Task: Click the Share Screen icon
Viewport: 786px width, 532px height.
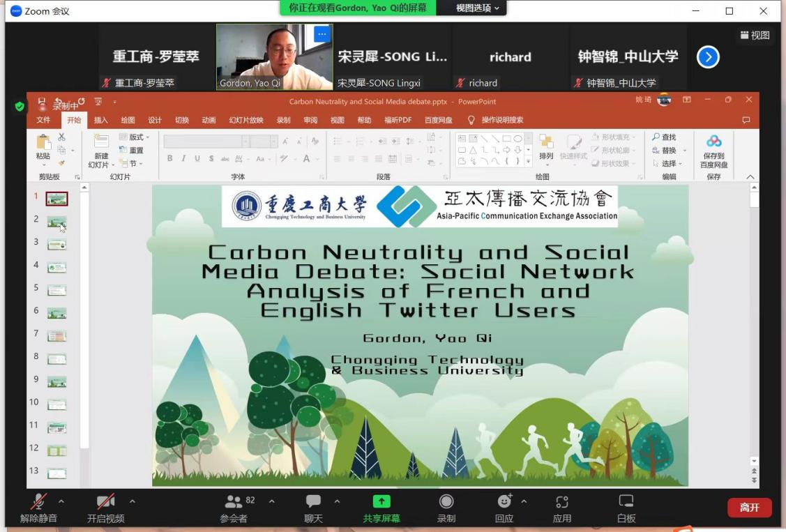Action: [x=381, y=502]
